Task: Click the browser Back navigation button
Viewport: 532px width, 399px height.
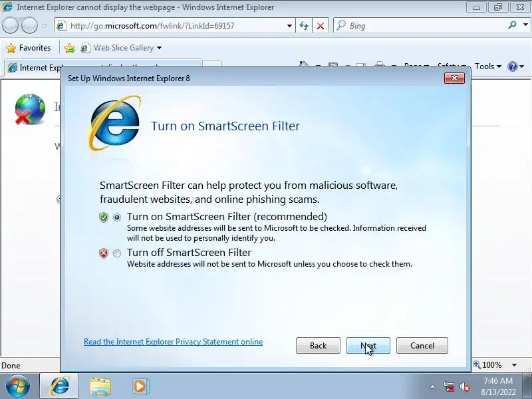Action: pos(10,26)
